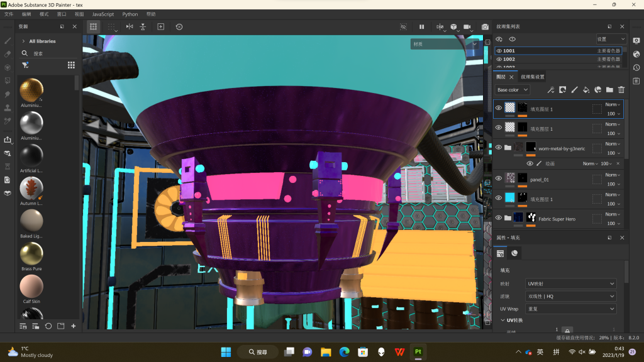Switch assets to grid view icon
This screenshot has width=644, height=362.
(x=71, y=65)
